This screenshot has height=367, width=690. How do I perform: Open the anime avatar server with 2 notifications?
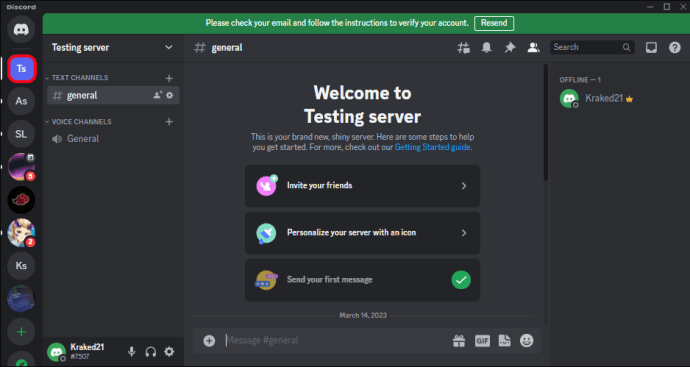[21, 233]
